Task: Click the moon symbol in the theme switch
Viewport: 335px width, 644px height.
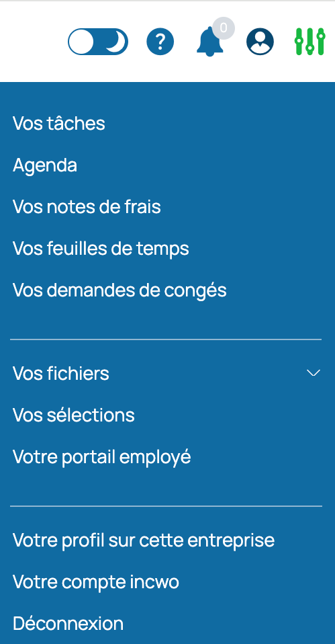Action: coord(115,42)
